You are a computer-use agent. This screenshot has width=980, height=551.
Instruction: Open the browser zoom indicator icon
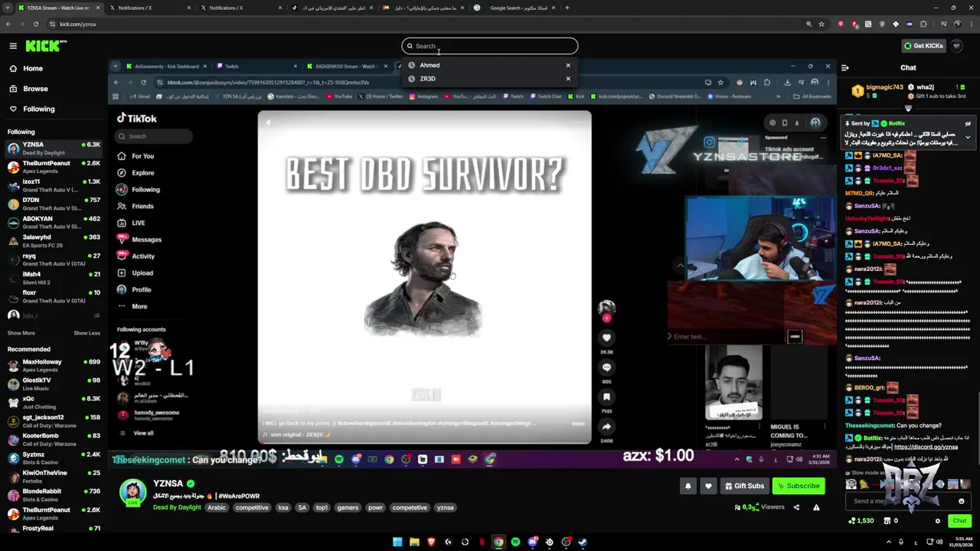(808, 24)
